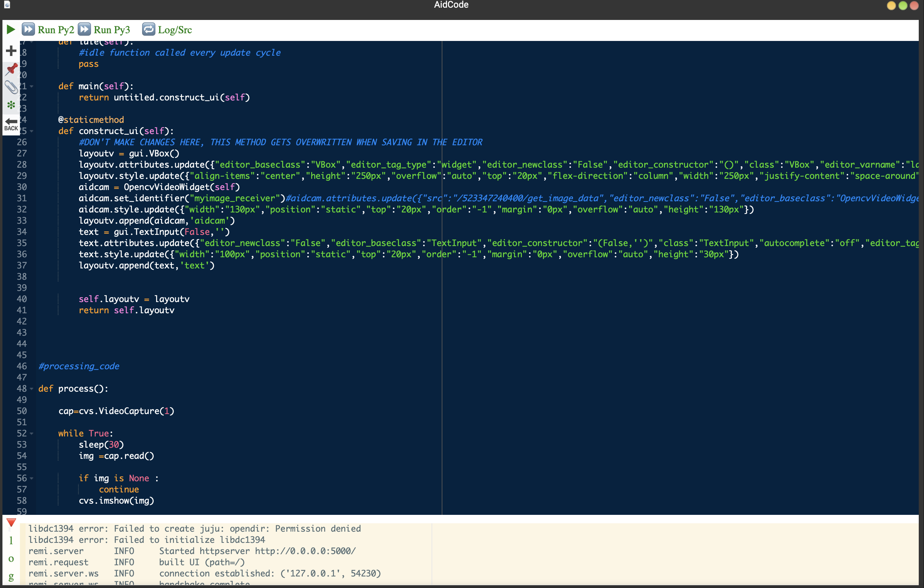Image resolution: width=924 pixels, height=588 pixels.
Task: Click the #processing_code comment
Action: pyautogui.click(x=79, y=366)
